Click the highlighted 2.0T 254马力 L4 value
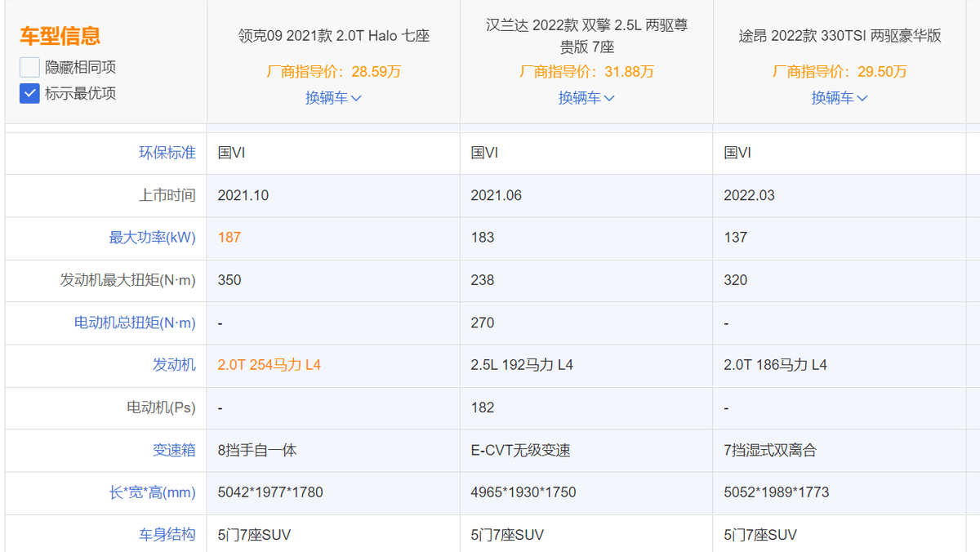The width and height of the screenshot is (980, 552). pos(269,365)
